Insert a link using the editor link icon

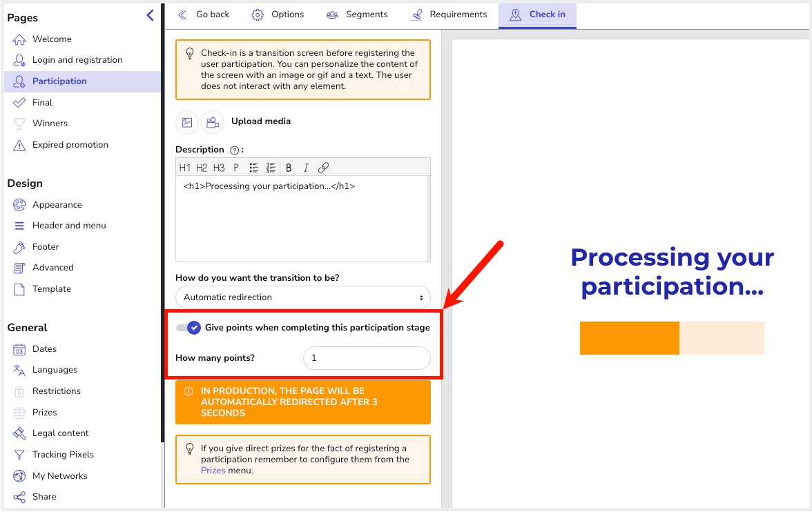pos(323,168)
